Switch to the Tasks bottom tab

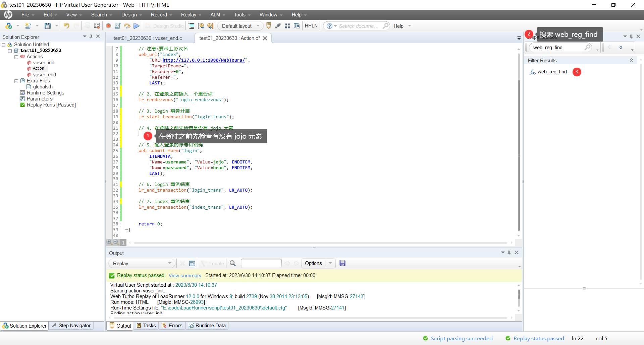146,326
